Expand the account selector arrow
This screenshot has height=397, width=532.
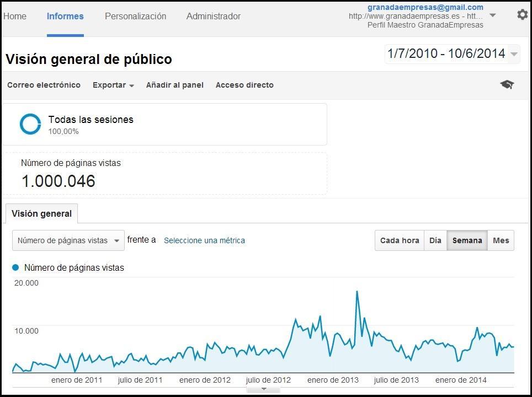pos(493,15)
